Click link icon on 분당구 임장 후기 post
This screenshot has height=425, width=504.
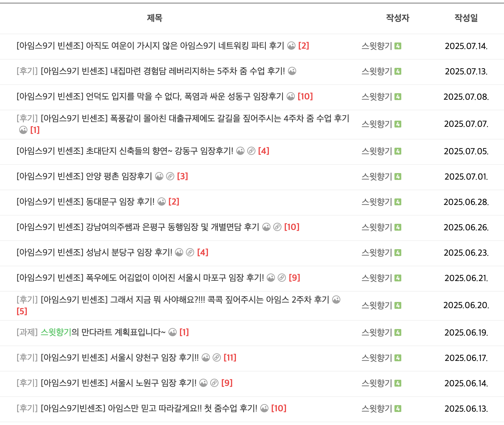[x=190, y=252]
